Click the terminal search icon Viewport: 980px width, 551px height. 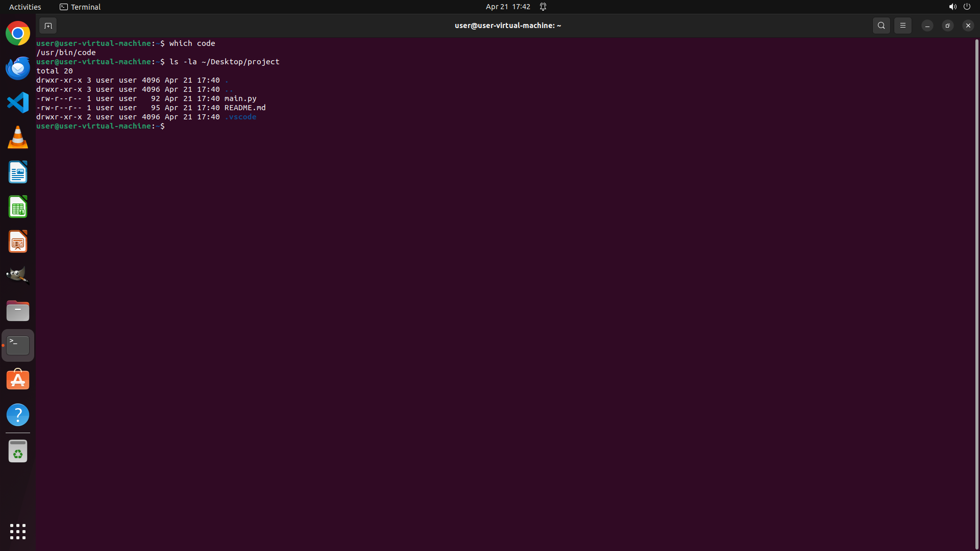pyautogui.click(x=881, y=26)
